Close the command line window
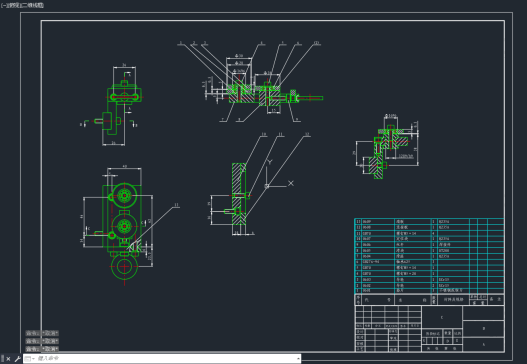This screenshot has width=527, height=364. click(8, 359)
